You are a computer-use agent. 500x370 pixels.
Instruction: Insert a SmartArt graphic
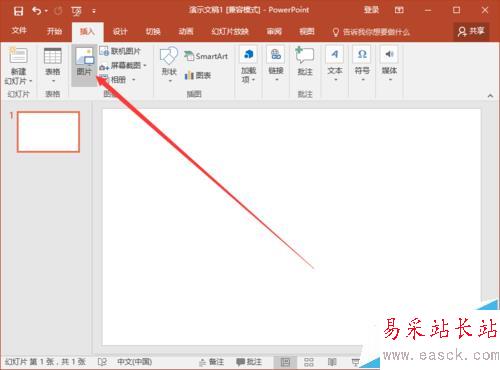coord(206,56)
